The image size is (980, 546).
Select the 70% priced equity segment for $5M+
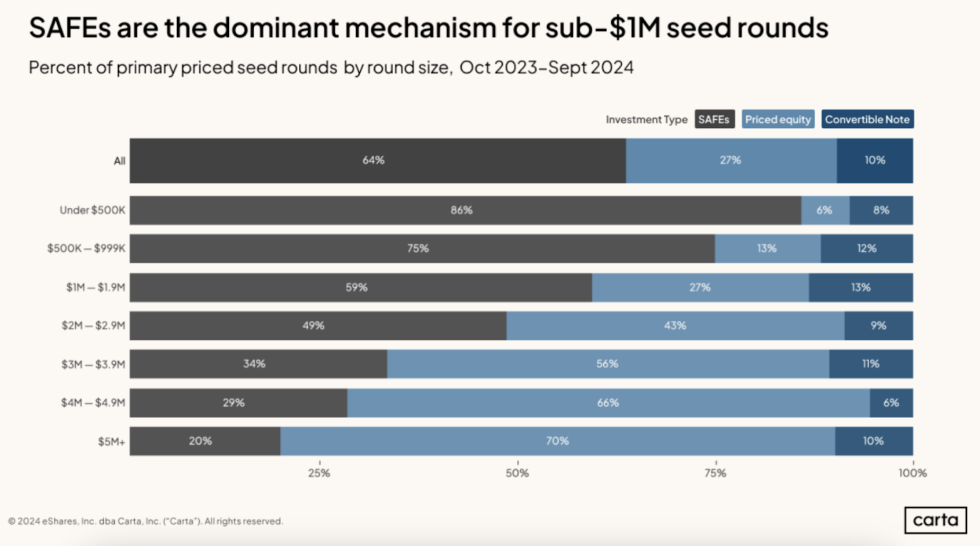[557, 441]
